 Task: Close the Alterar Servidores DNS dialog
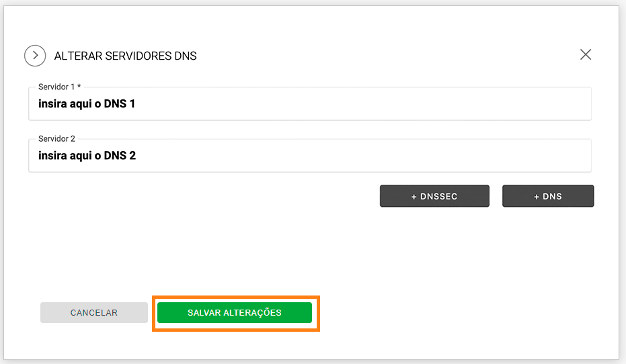(x=586, y=54)
